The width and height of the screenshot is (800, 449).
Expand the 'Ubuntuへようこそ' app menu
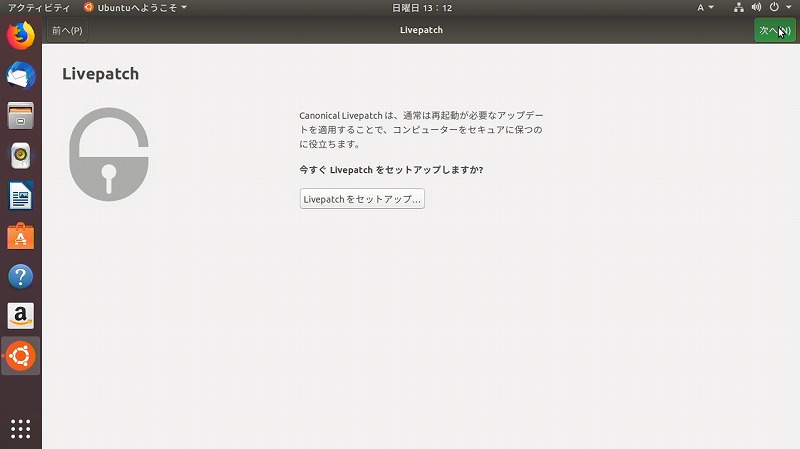coord(135,8)
